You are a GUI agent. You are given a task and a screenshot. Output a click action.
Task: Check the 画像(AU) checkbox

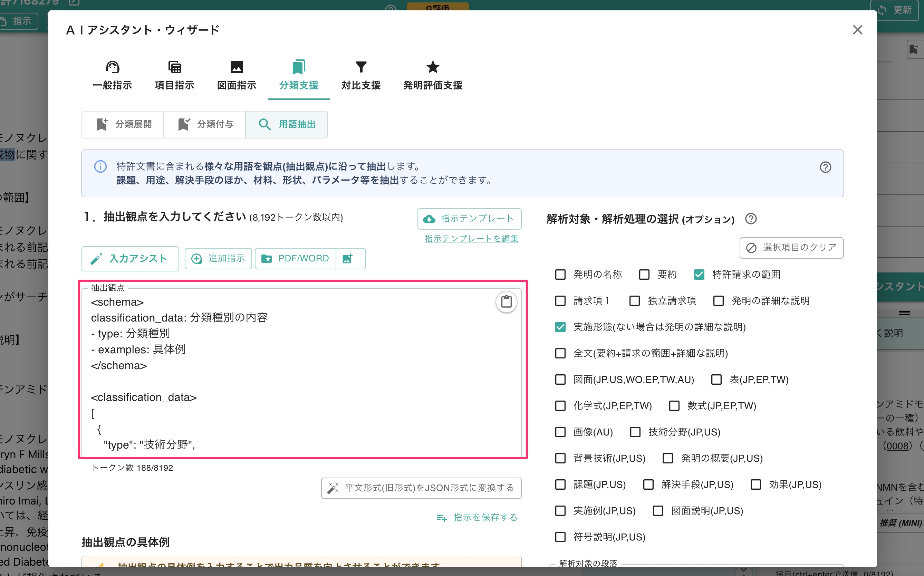(x=560, y=432)
